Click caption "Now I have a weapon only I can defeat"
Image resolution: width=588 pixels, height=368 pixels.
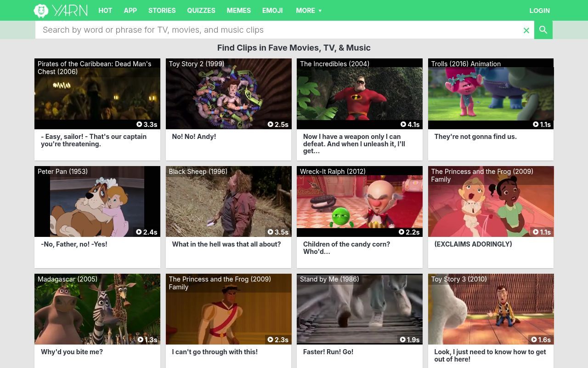[x=354, y=144]
